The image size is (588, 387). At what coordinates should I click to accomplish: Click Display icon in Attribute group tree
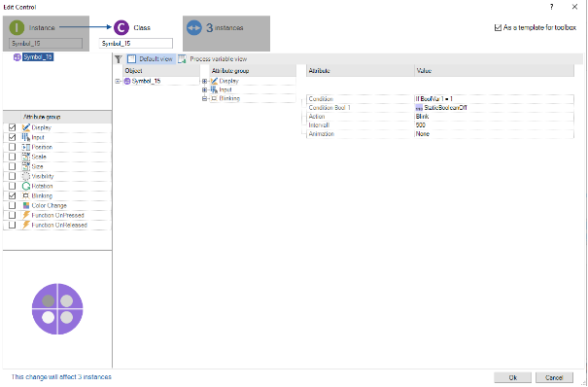pyautogui.click(x=214, y=81)
